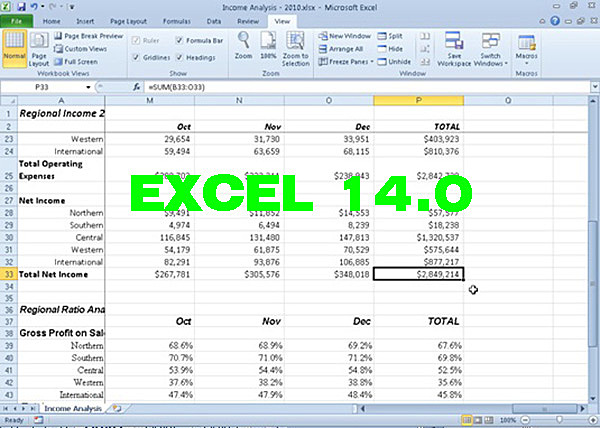Open the File tab
This screenshot has width=600, height=428.
pyautogui.click(x=16, y=21)
